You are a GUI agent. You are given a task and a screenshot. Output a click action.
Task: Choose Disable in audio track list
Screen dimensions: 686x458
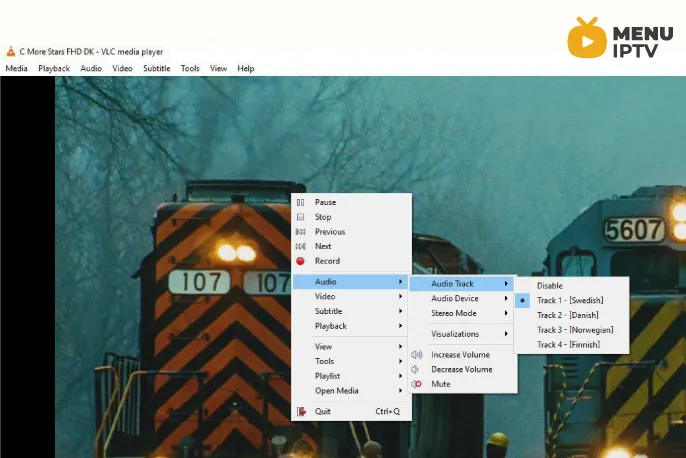pos(572,286)
